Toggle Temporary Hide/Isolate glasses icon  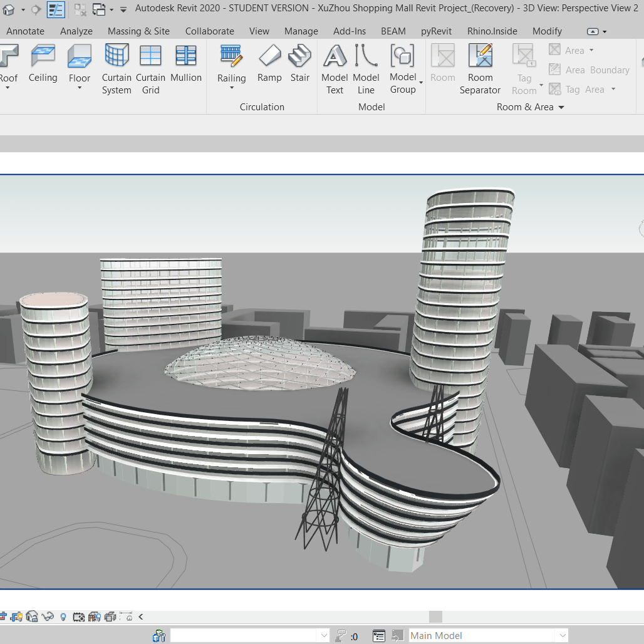click(x=48, y=617)
